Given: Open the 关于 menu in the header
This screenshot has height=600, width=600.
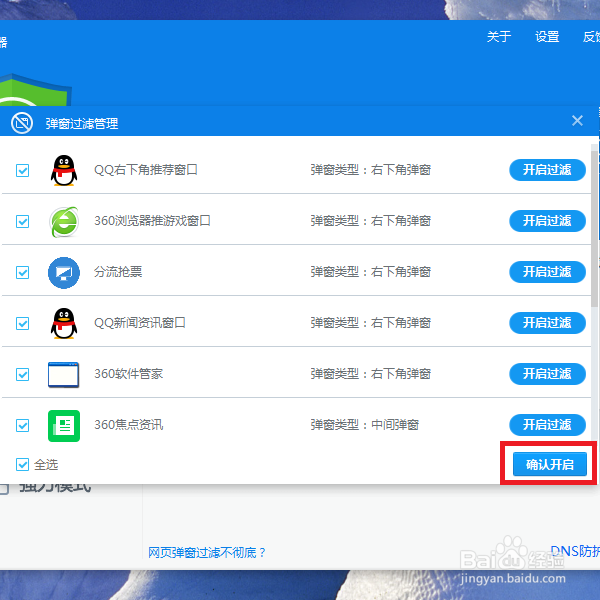Looking at the screenshot, I should point(499,37).
